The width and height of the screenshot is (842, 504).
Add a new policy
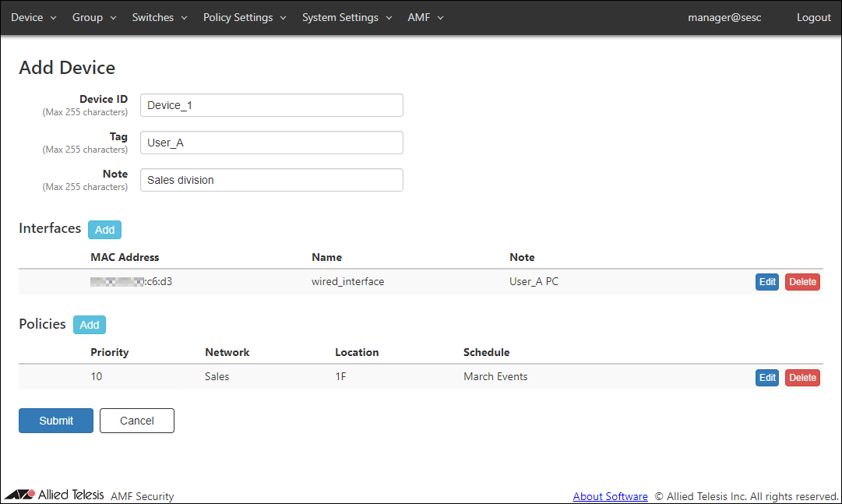(x=90, y=325)
